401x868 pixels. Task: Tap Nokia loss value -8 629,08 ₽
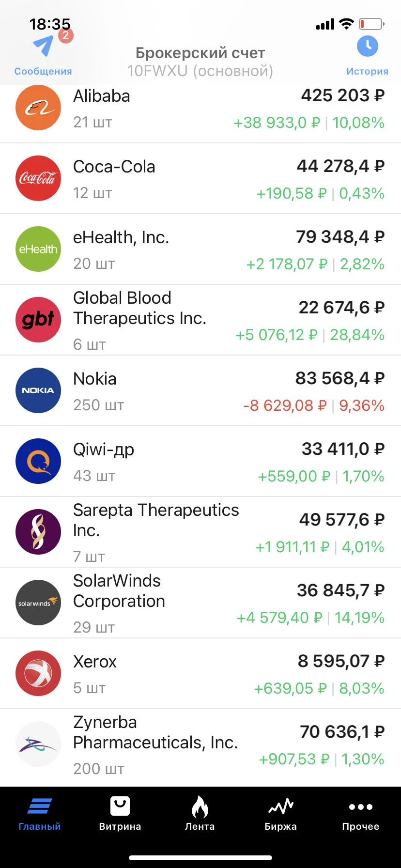click(x=285, y=405)
